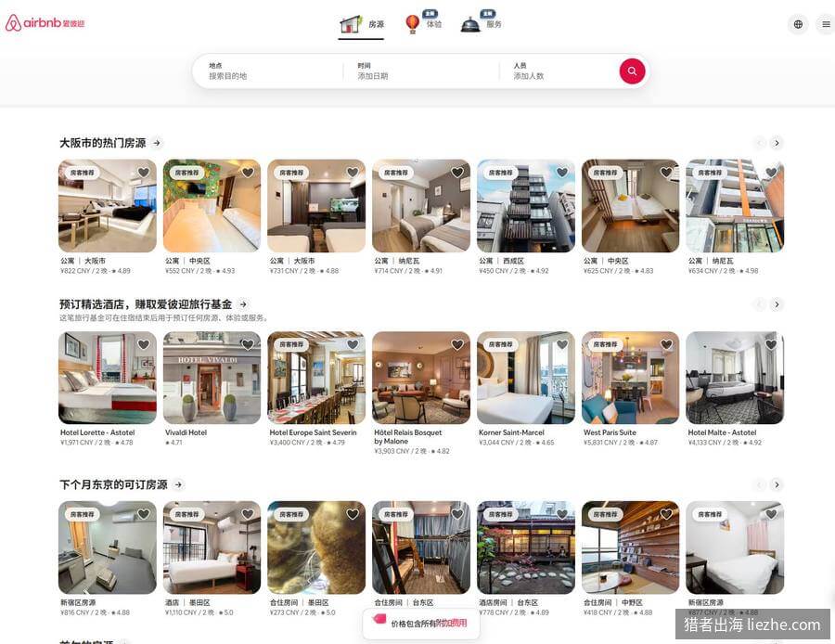The width and height of the screenshot is (835, 644).
Task: Open the Hotel Malte - Astotel title
Action: 722,432
